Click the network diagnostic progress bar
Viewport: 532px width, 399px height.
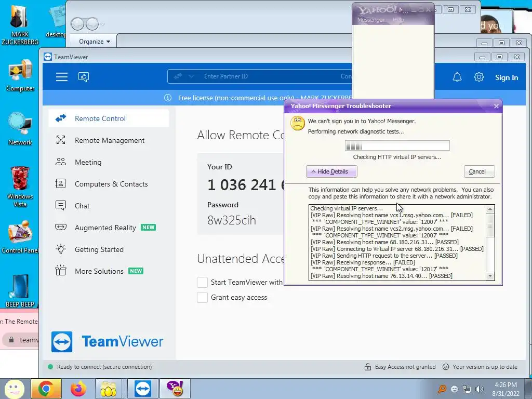pyautogui.click(x=397, y=145)
